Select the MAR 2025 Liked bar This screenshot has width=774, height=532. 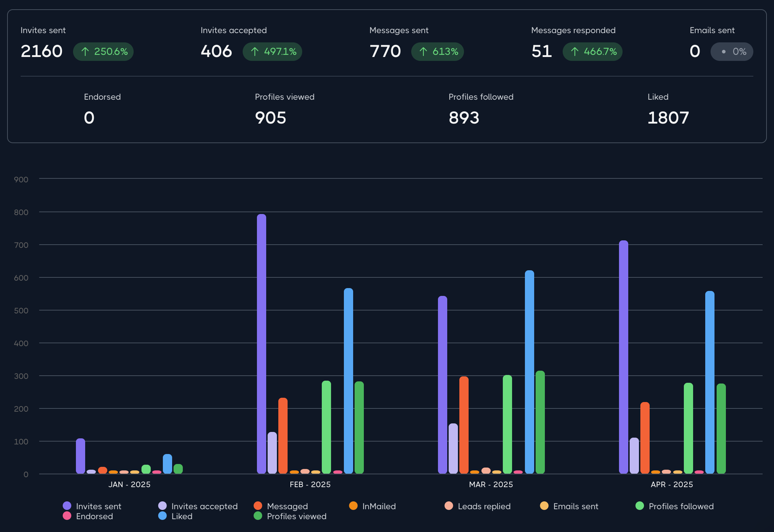click(530, 372)
